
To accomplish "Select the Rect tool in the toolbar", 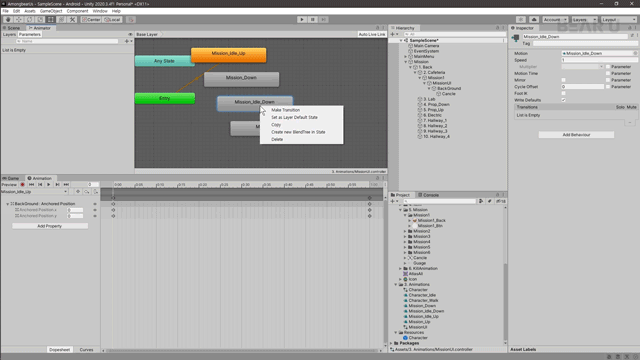I will pyautogui.click(x=51, y=20).
